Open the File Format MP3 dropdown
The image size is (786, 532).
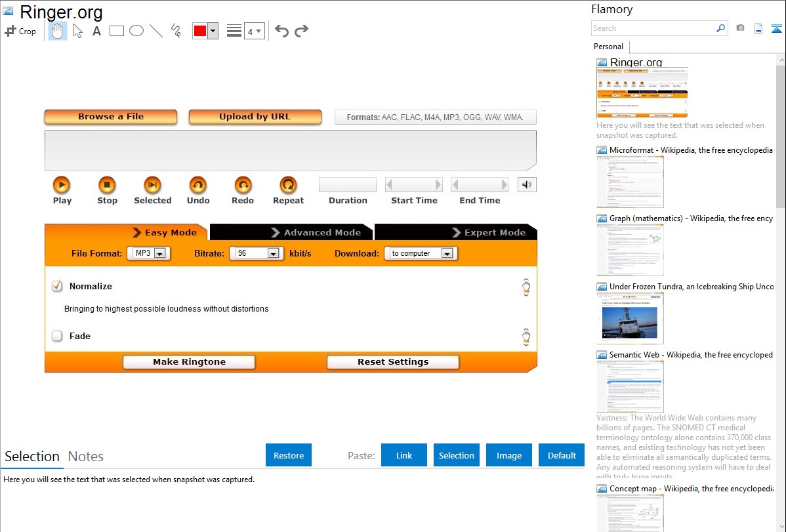[x=149, y=253]
